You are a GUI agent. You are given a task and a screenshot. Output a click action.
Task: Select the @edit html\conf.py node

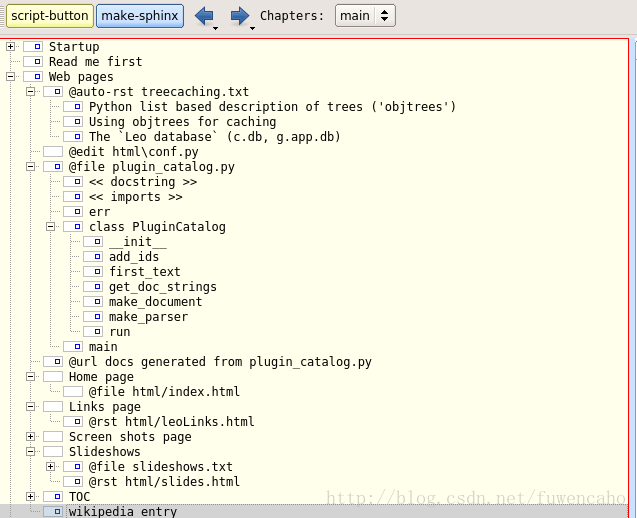(134, 152)
